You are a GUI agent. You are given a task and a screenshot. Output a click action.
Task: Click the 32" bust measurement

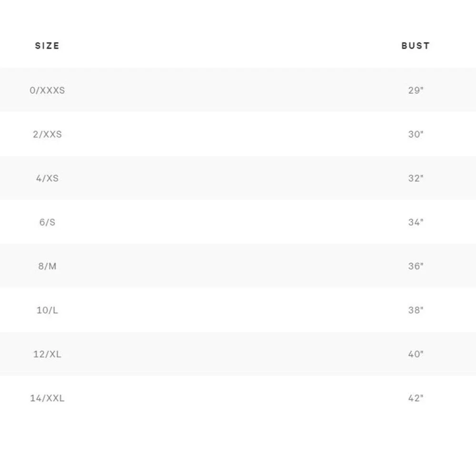click(416, 178)
